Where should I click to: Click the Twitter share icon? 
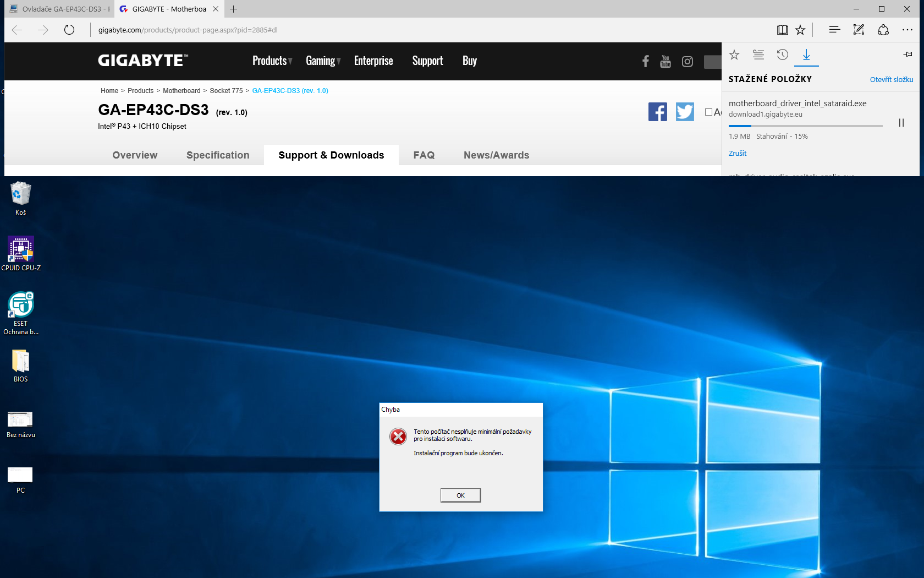[685, 112]
